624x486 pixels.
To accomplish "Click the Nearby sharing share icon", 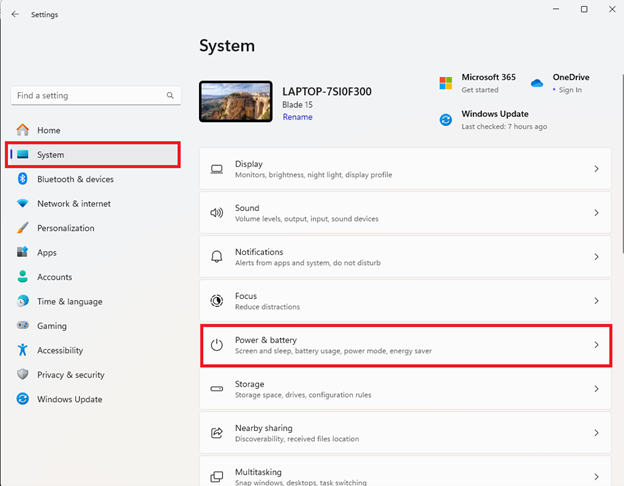I will 216,433.
